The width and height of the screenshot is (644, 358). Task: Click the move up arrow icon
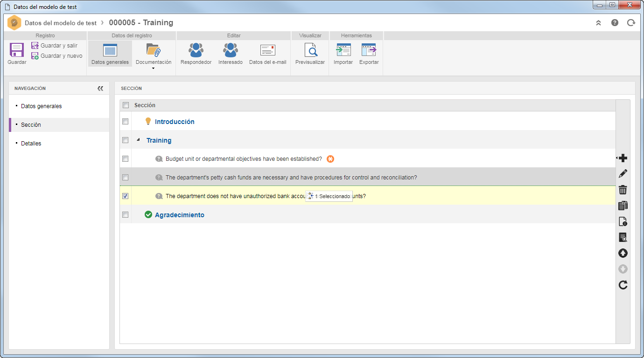pos(623,253)
